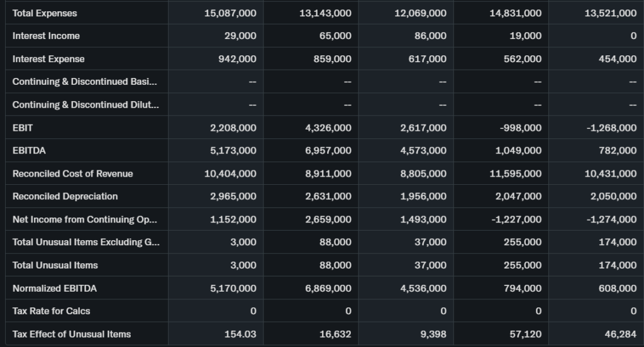Select the EBIT row label
The width and height of the screenshot is (644, 347).
(x=23, y=128)
